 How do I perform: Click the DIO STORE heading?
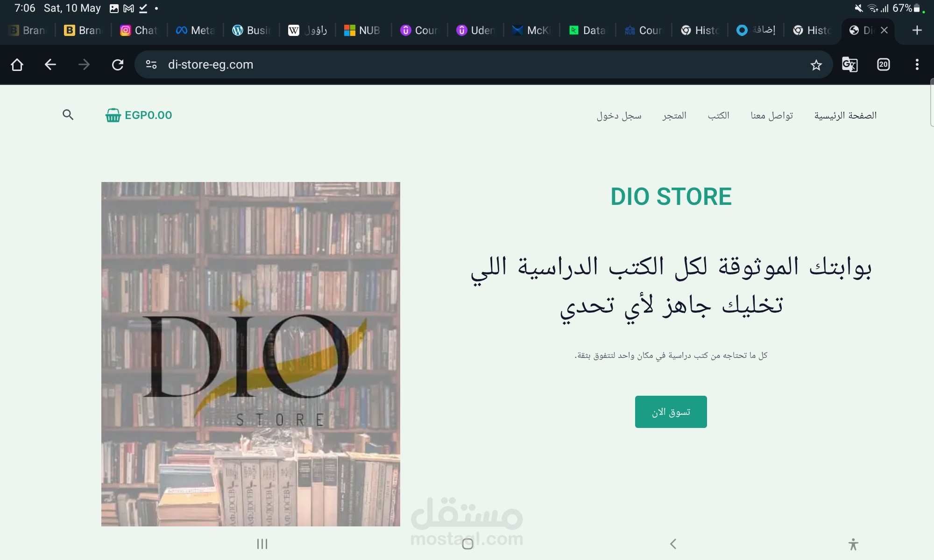tap(671, 196)
